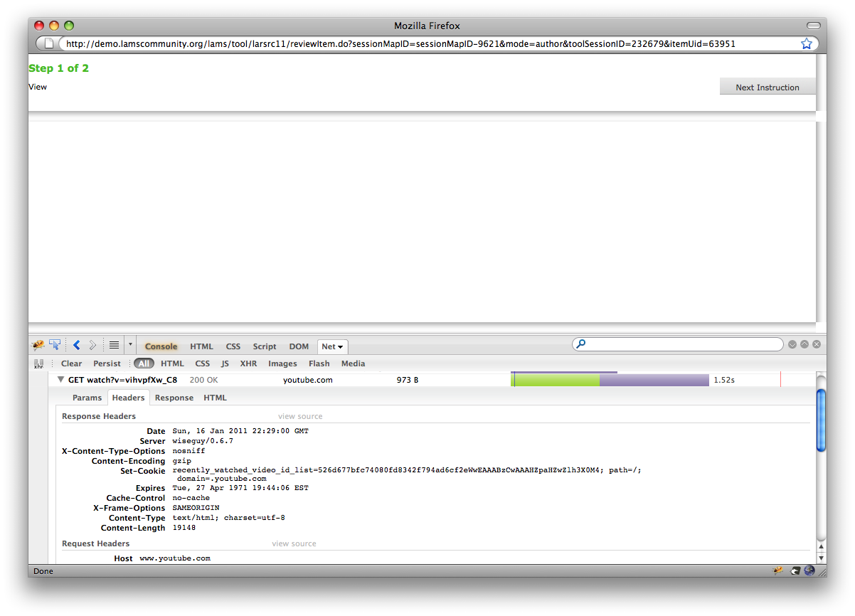Viewport: 855px width, 616px height.
Task: Click the Firebug search input field
Action: coord(683,344)
